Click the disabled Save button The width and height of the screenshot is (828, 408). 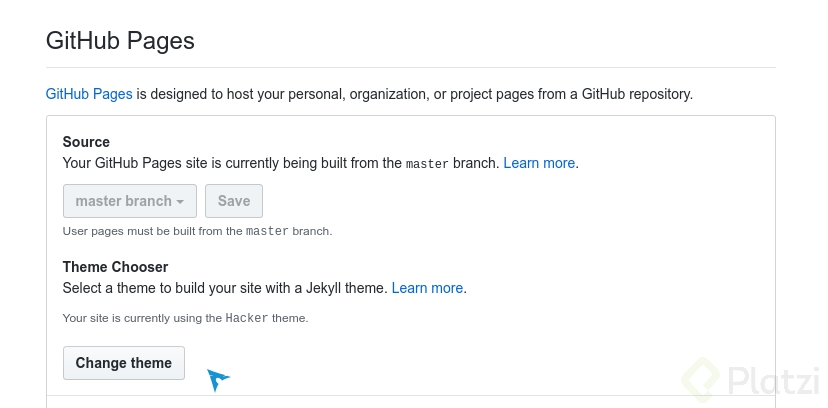point(234,201)
